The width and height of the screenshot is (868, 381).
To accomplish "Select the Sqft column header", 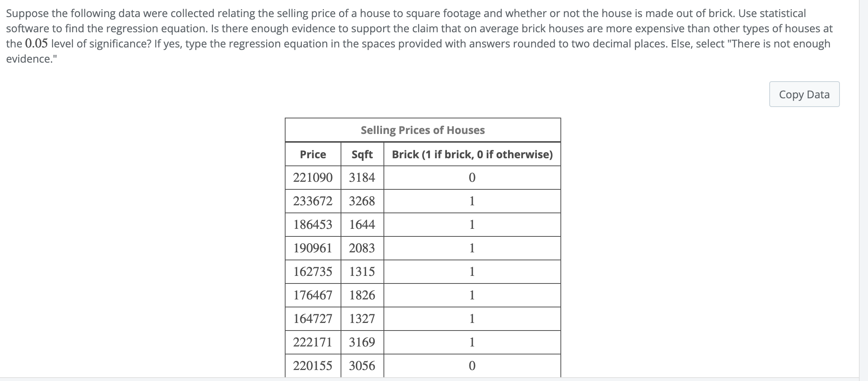I will [x=361, y=154].
